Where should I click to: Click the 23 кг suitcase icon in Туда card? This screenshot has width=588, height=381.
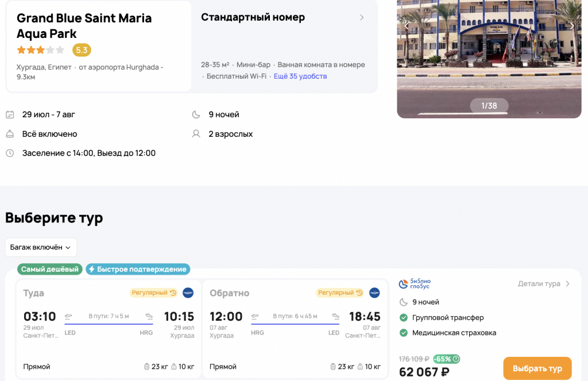tap(146, 367)
